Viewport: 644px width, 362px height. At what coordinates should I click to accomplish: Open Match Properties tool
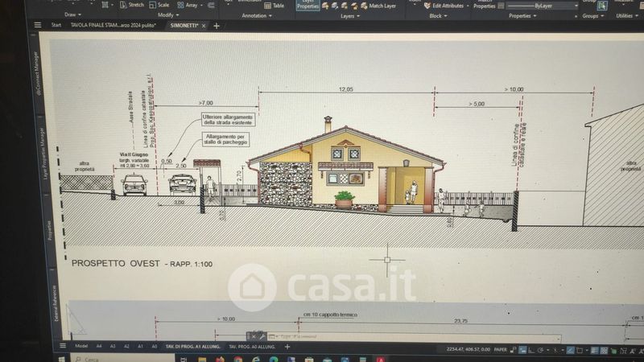pos(485,5)
